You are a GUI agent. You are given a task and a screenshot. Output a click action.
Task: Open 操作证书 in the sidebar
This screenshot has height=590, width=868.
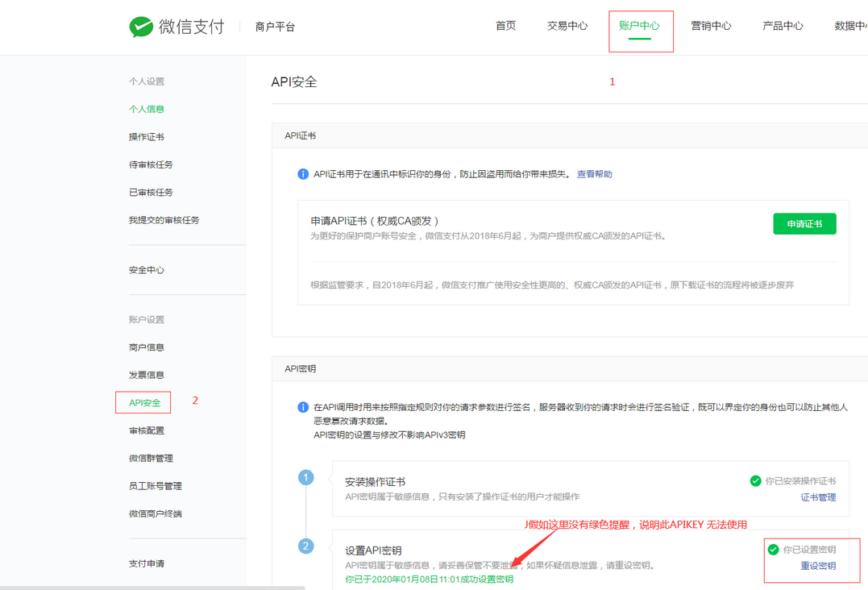point(147,137)
